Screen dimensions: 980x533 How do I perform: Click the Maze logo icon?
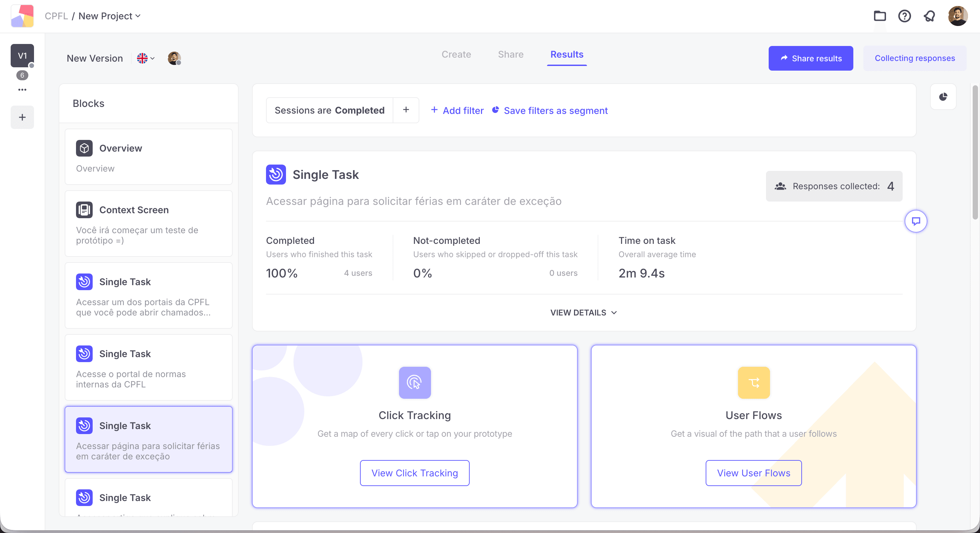point(22,16)
